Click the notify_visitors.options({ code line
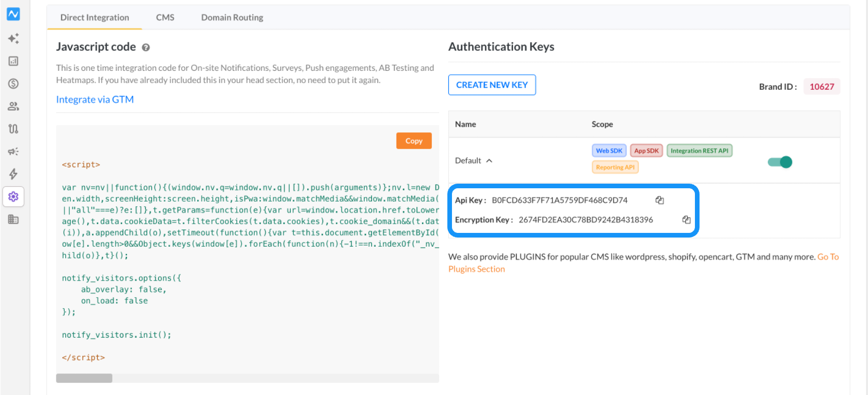This screenshot has height=395, width=868. 122,278
